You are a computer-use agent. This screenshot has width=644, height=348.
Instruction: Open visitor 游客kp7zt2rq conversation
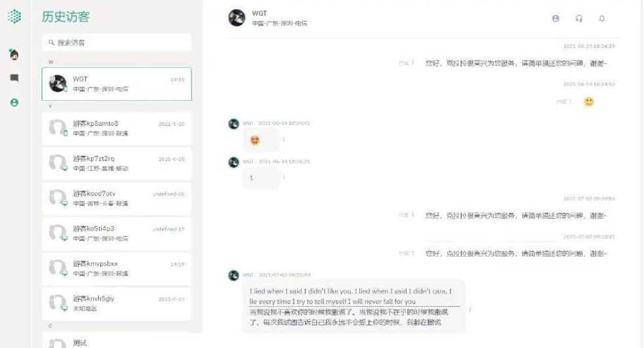pyautogui.click(x=117, y=163)
